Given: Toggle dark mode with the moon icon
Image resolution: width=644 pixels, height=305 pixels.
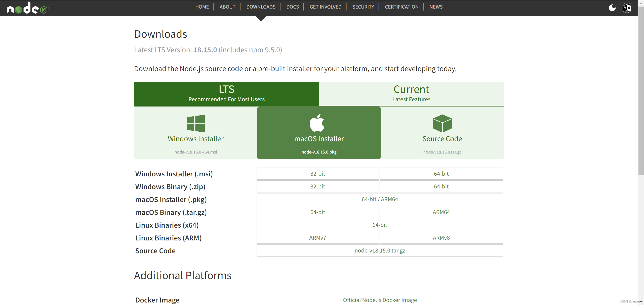Looking at the screenshot, I should [x=612, y=8].
